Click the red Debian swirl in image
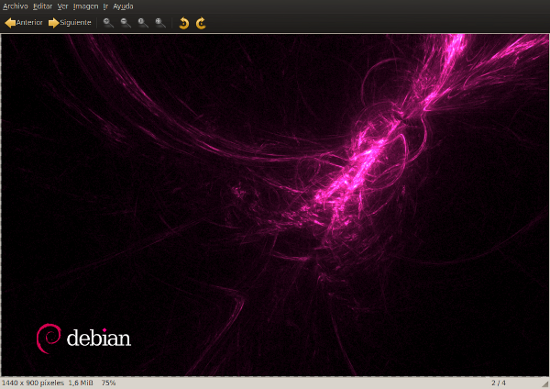 pos(48,338)
